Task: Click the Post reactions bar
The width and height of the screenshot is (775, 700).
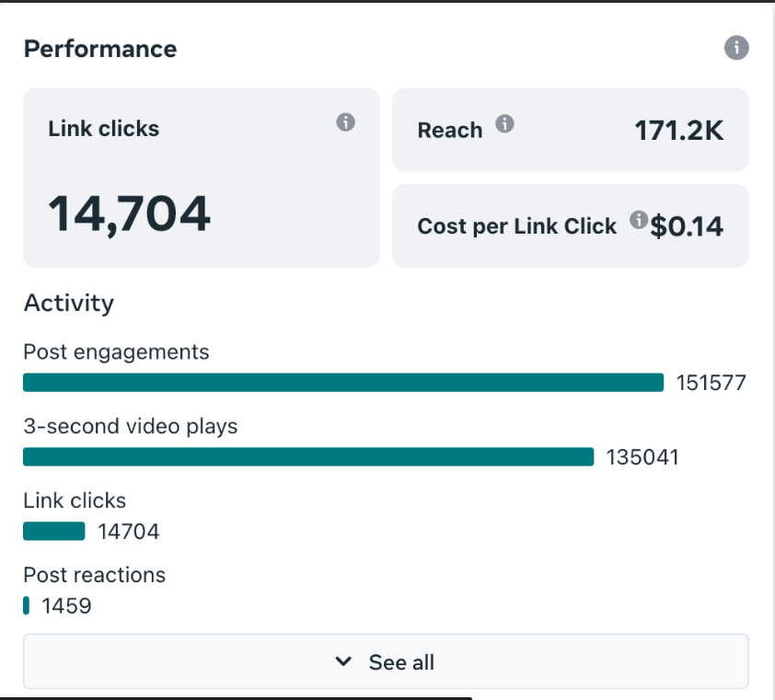Action: tap(26, 605)
